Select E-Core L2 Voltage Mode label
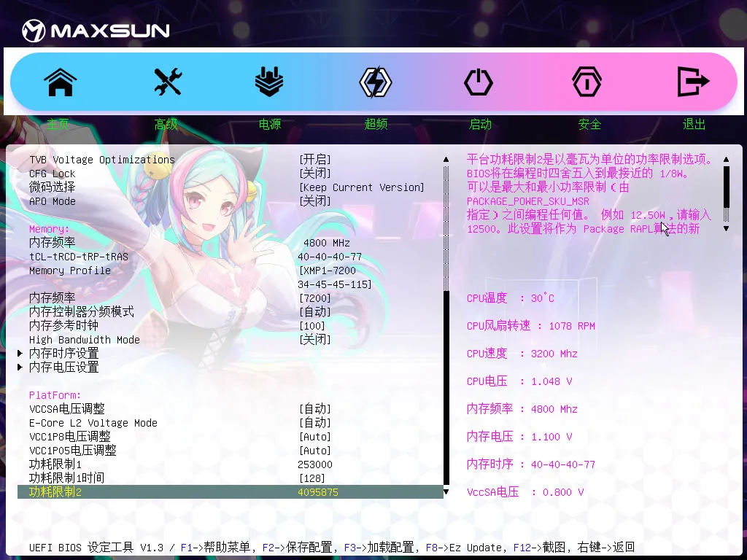This screenshot has width=747, height=560. pyautogui.click(x=93, y=422)
